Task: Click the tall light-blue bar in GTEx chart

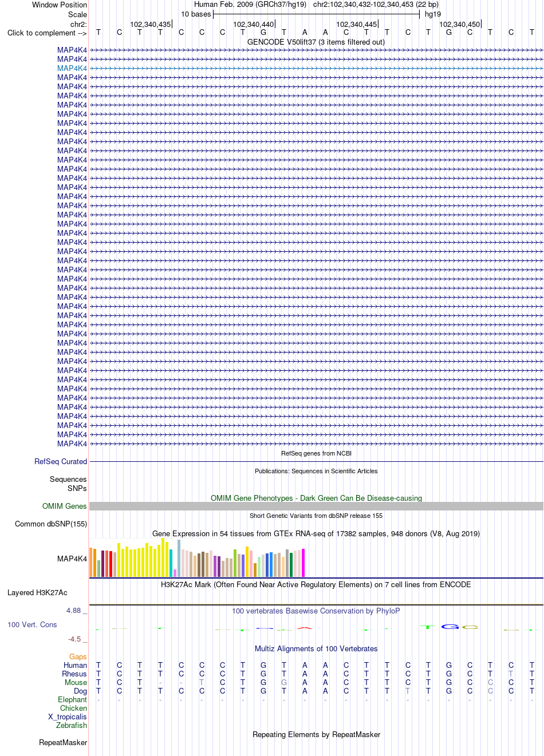Action: click(179, 558)
